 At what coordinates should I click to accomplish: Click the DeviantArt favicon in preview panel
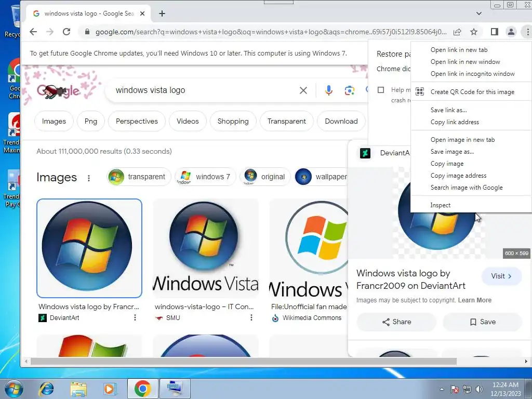coord(365,153)
